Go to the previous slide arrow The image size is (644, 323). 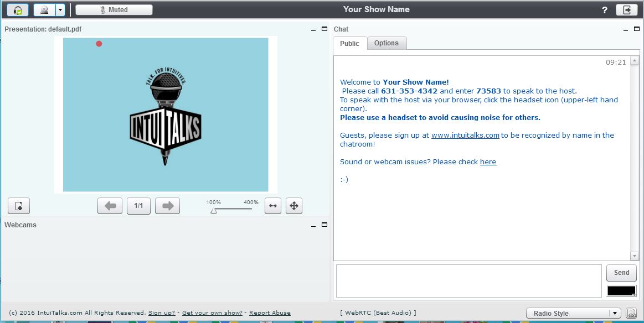tap(110, 206)
